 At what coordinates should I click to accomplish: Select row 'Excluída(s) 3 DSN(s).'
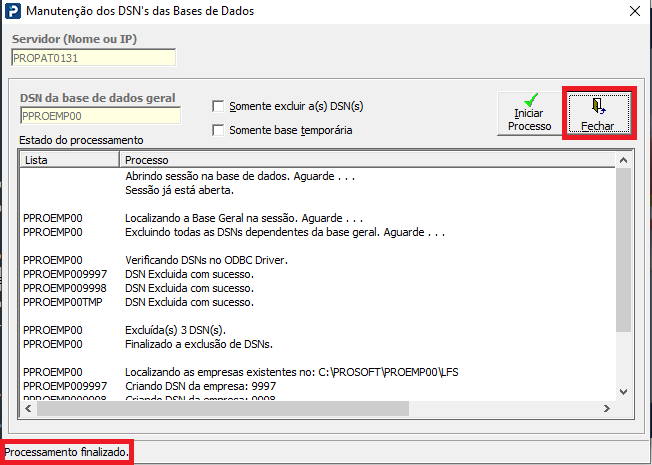click(x=318, y=330)
